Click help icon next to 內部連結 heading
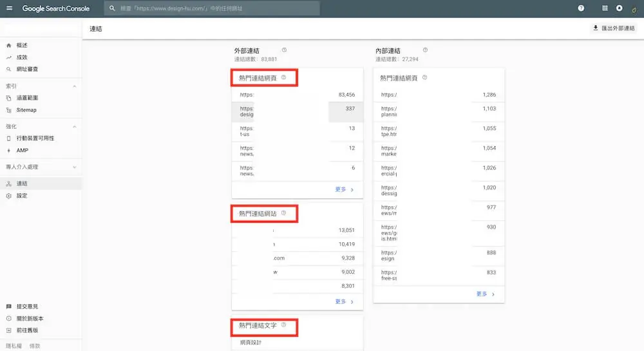The image size is (644, 351). (x=425, y=50)
